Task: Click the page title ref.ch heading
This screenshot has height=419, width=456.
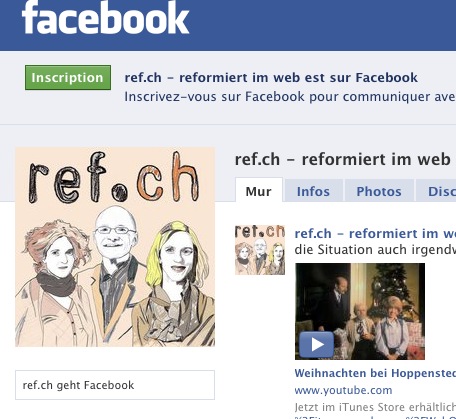Action: pos(343,159)
